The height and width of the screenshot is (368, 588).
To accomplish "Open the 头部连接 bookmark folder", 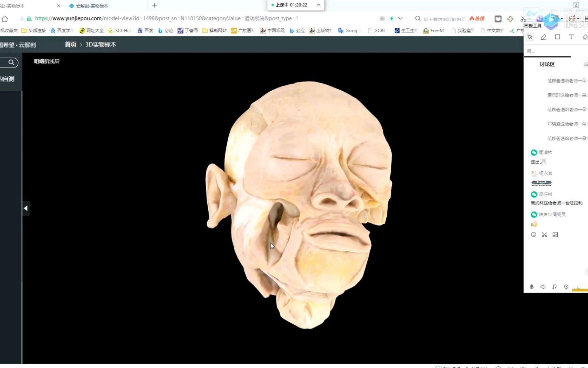I will click(x=33, y=30).
